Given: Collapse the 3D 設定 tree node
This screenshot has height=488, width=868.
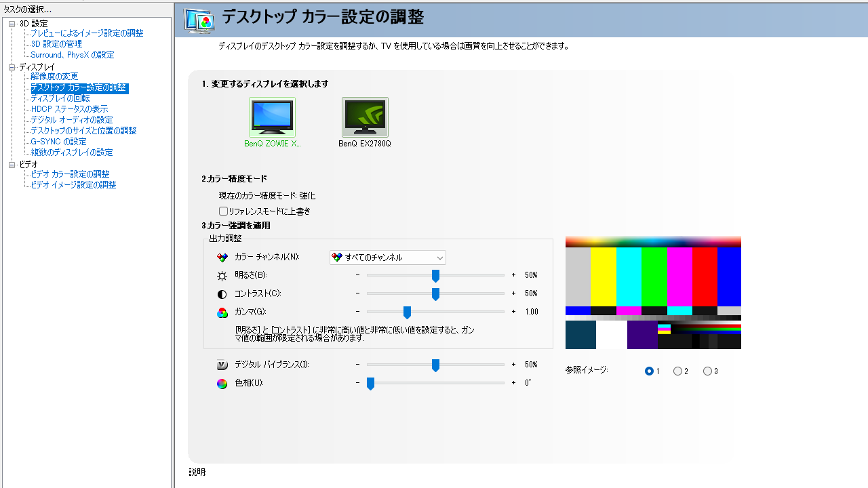Looking at the screenshot, I should pos(12,24).
